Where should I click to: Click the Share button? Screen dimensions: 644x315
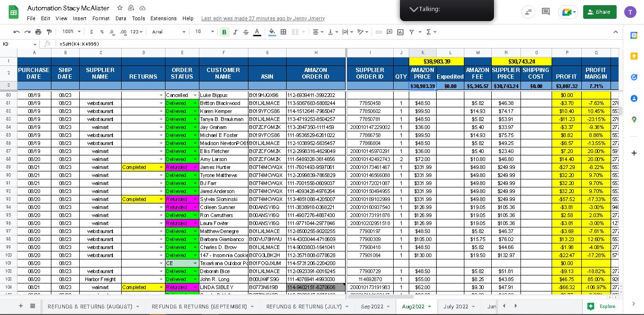[600, 12]
